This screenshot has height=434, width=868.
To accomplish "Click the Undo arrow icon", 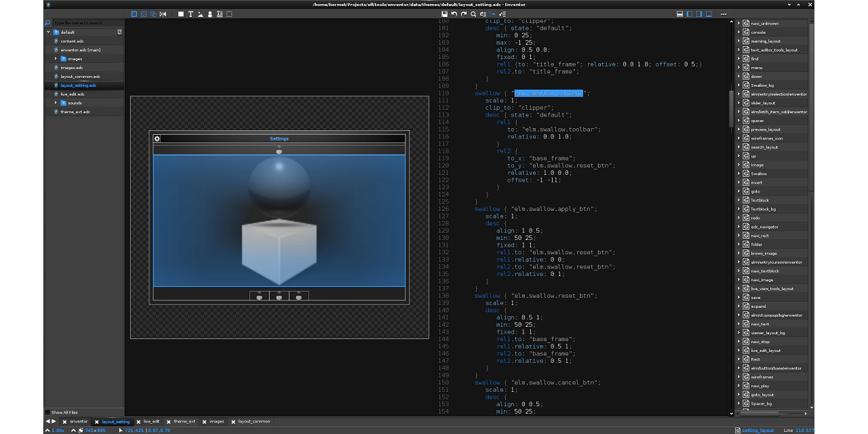I will click(x=454, y=14).
